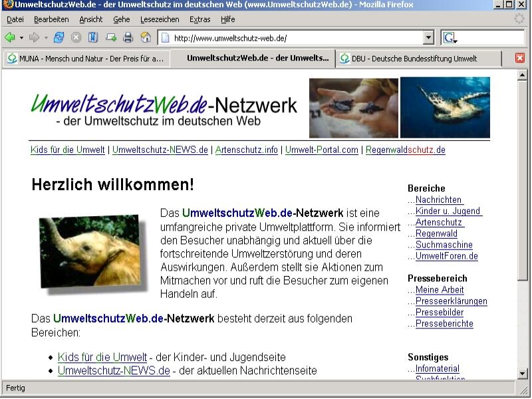532x399 pixels.
Task: Go to the Home page icon
Action: (146, 38)
